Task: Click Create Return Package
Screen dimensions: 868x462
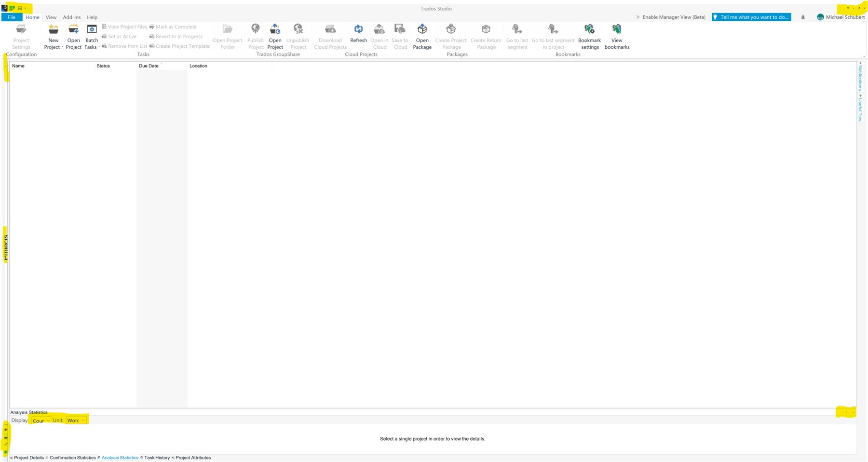Action: (486, 36)
